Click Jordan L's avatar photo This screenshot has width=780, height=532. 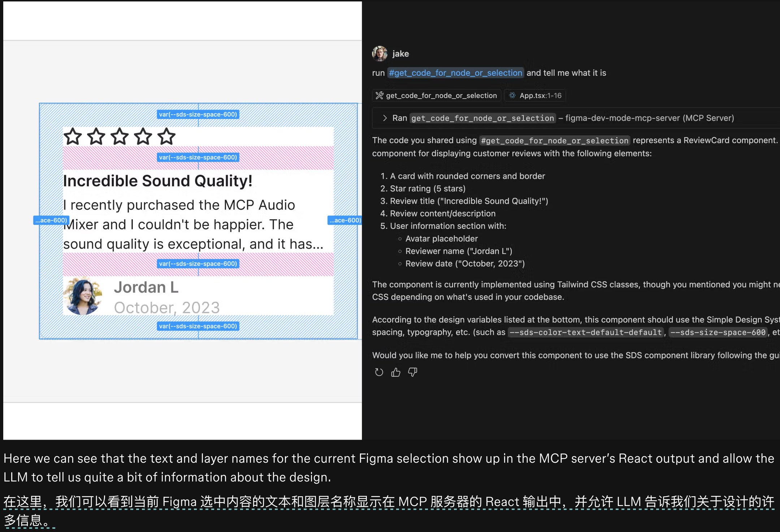click(83, 296)
